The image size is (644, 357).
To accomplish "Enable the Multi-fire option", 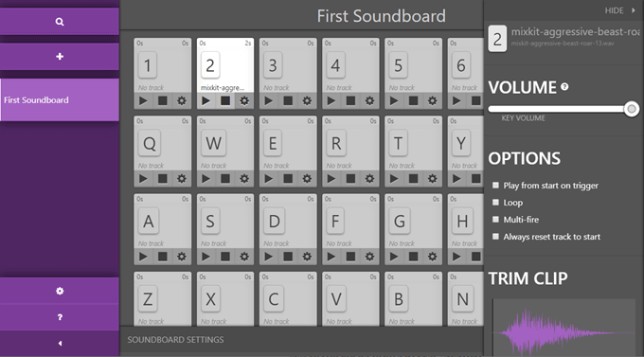I will [495, 220].
